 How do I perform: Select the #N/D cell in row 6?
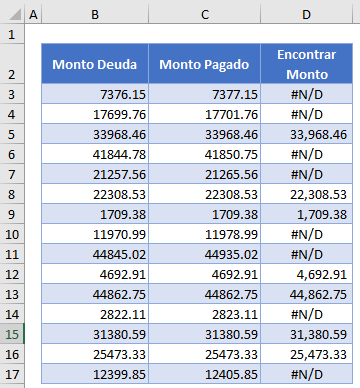306,154
